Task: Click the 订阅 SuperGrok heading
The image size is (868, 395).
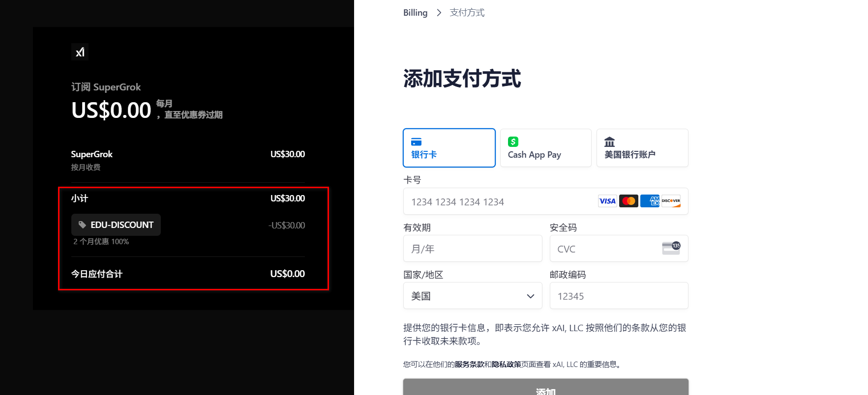Action: [106, 87]
